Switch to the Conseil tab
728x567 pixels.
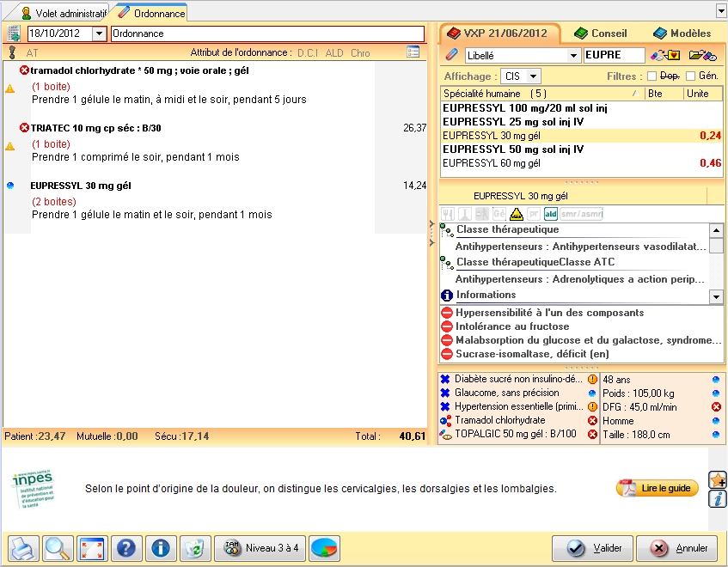point(601,34)
